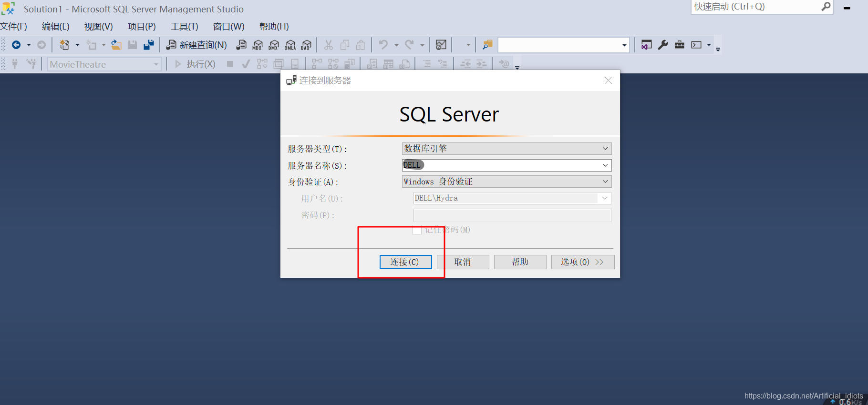Click the Cancel Executing Query stop icon
The height and width of the screenshot is (405, 868).
click(x=230, y=64)
